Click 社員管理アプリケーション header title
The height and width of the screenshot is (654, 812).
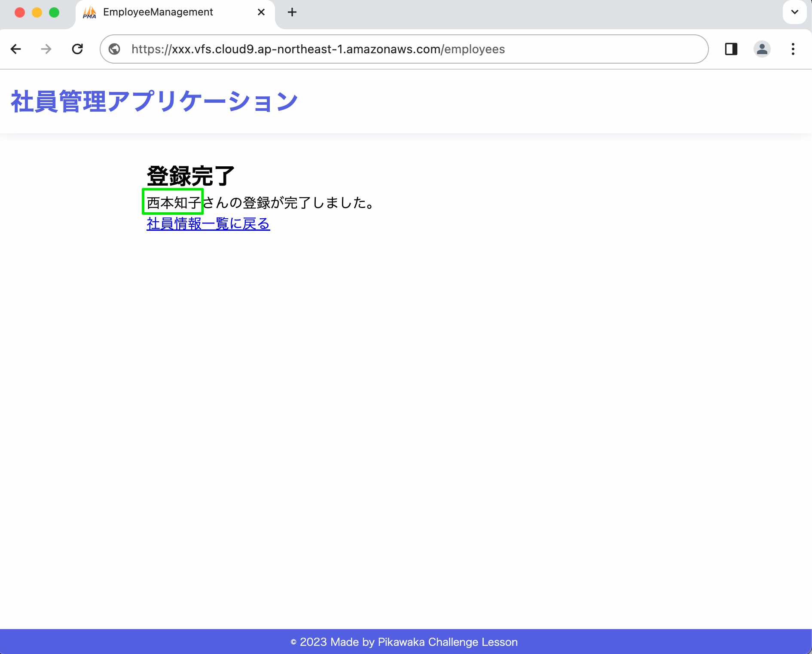coord(154,101)
